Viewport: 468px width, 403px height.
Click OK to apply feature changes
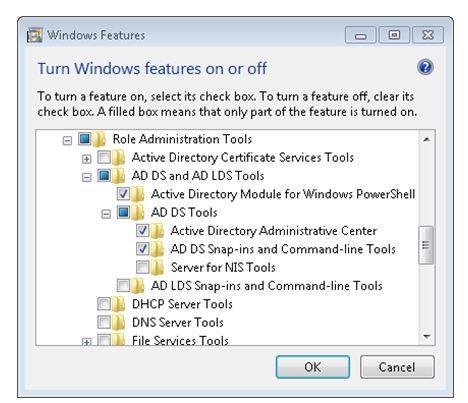313,367
